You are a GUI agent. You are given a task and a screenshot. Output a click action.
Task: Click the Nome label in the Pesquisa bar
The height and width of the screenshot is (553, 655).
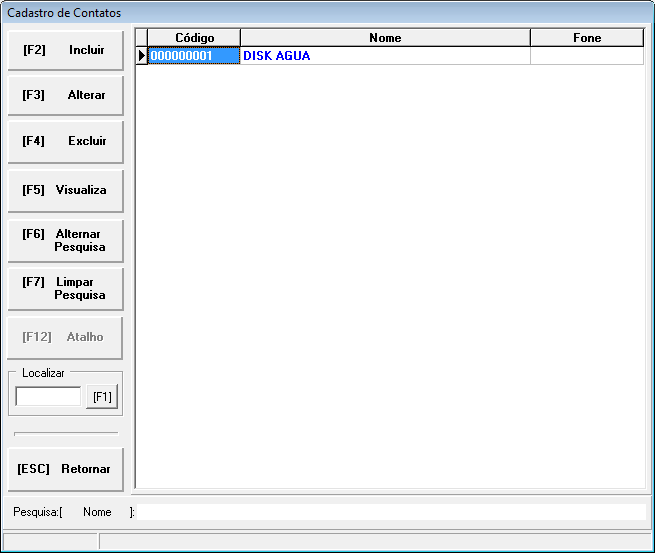coord(97,512)
